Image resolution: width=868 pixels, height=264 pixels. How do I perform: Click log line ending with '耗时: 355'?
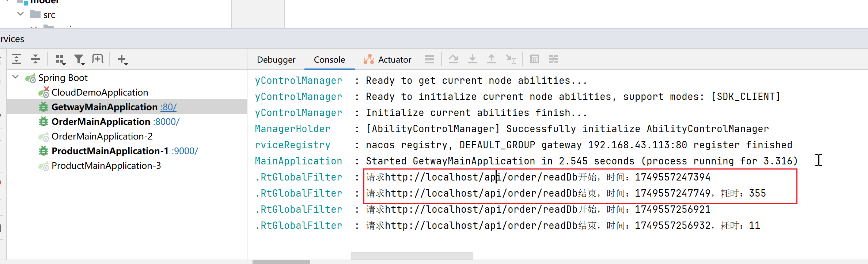click(566, 193)
